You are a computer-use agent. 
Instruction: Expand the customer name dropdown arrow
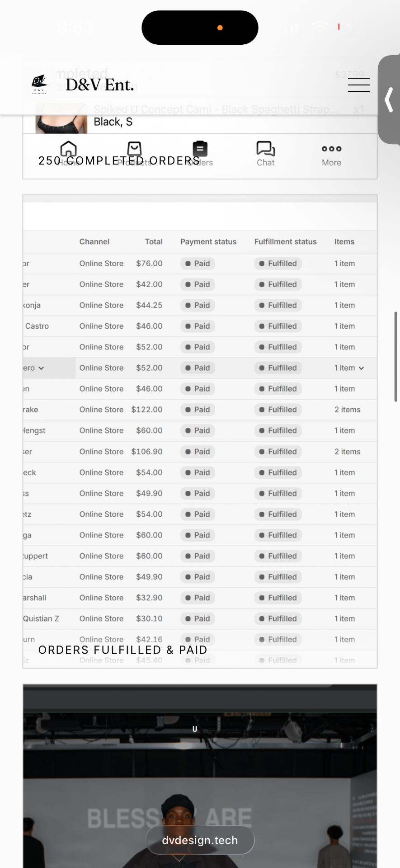(41, 368)
